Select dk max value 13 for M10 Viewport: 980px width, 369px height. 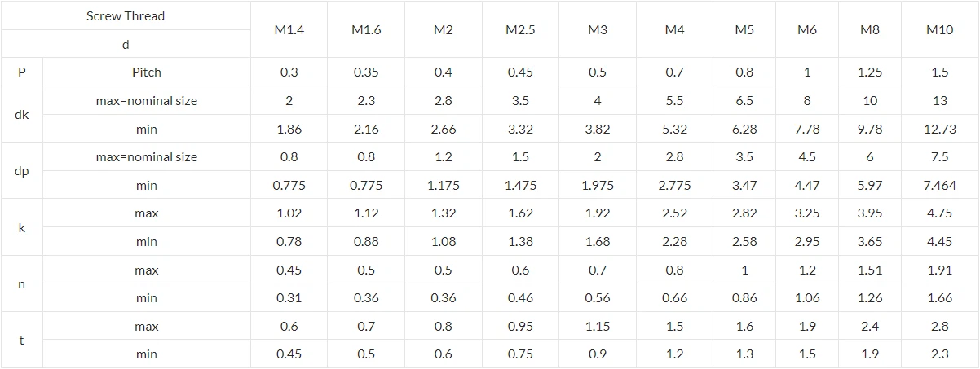[939, 101]
